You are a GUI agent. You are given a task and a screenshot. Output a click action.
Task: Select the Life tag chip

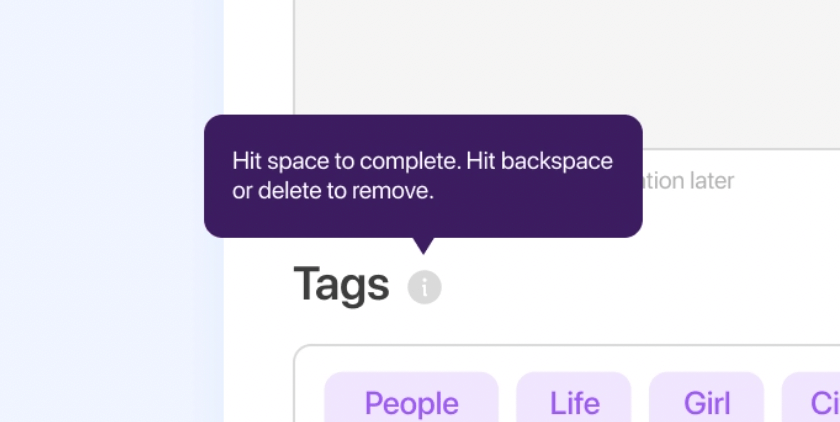574,397
